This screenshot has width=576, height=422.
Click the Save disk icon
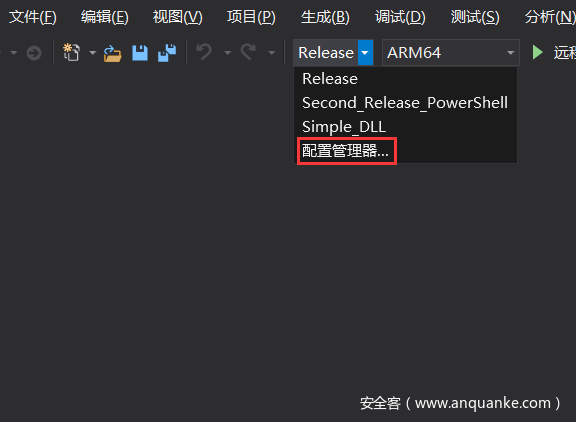click(x=140, y=53)
